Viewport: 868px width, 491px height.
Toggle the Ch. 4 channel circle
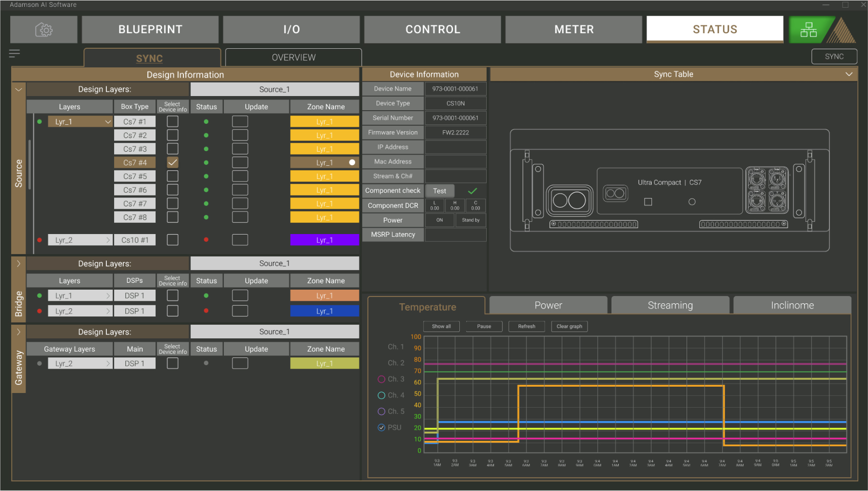381,395
